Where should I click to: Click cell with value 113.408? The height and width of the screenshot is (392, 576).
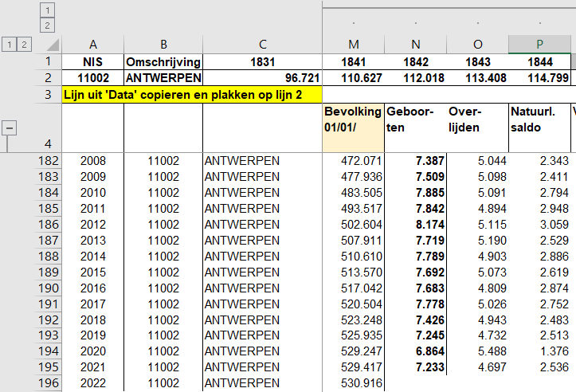[477, 78]
